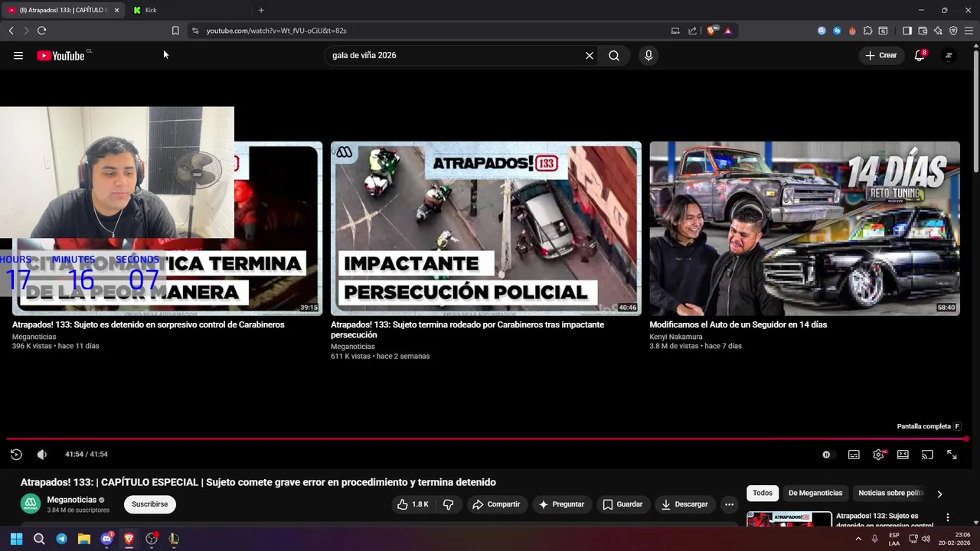
Task: Seek along the red video progress bar
Action: point(488,439)
